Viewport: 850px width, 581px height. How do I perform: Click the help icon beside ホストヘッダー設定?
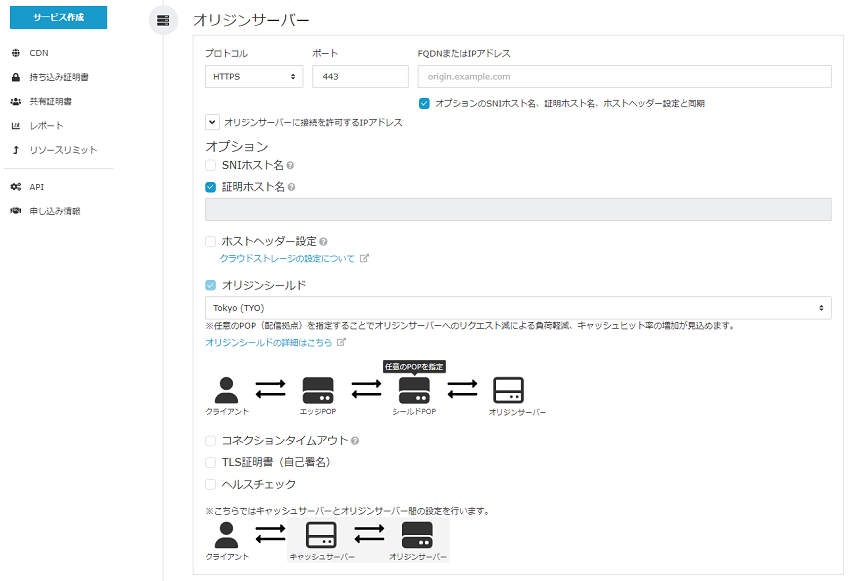[324, 241]
